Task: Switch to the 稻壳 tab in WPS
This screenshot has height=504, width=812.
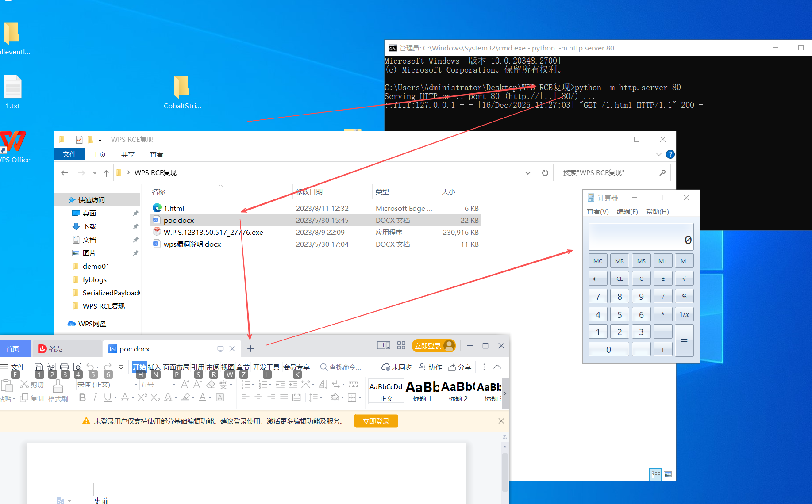Action: pyautogui.click(x=67, y=349)
